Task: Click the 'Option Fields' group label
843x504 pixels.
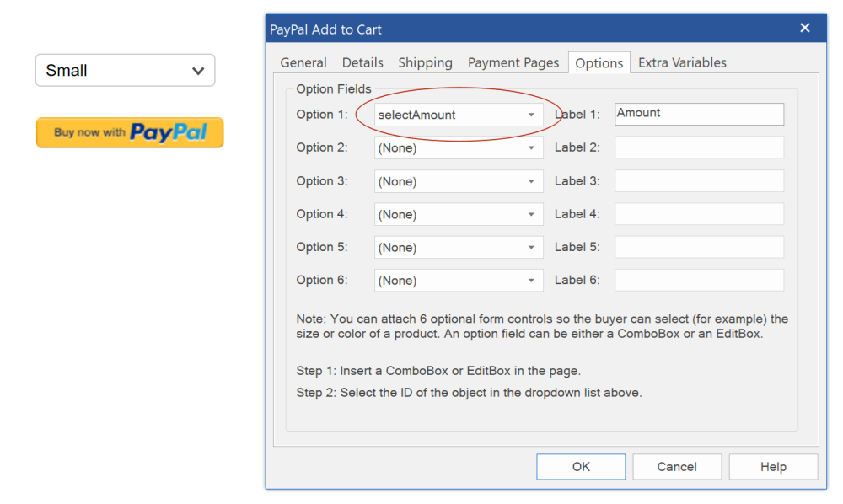Action: [334, 89]
